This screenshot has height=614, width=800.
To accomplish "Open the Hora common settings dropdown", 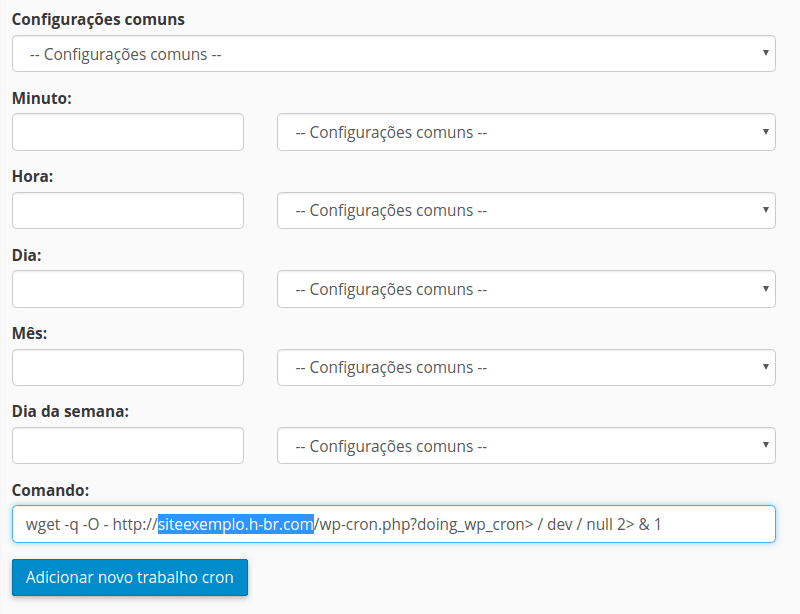I will [526, 211].
